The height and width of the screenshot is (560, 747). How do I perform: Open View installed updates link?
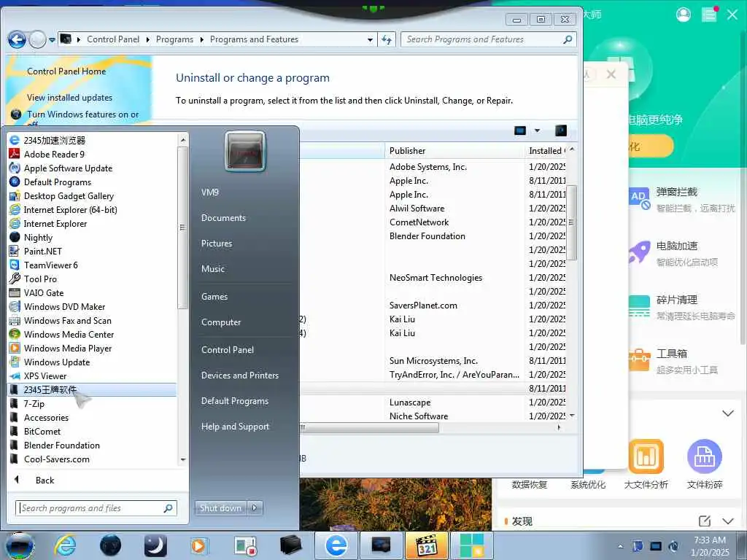[x=69, y=98]
